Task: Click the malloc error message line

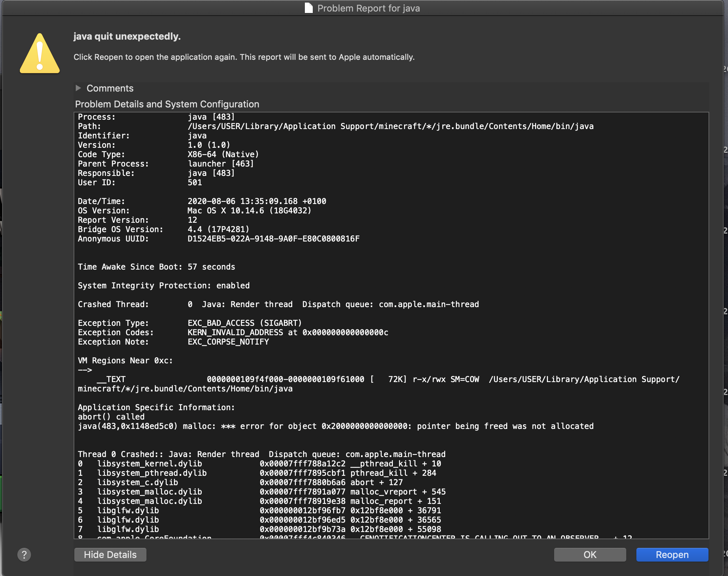Action: [336, 426]
